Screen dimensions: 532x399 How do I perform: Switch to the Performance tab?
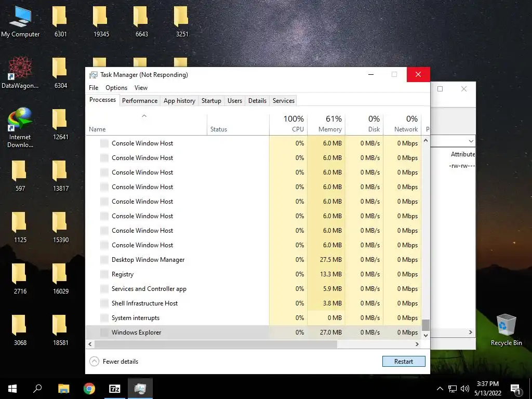click(x=140, y=100)
